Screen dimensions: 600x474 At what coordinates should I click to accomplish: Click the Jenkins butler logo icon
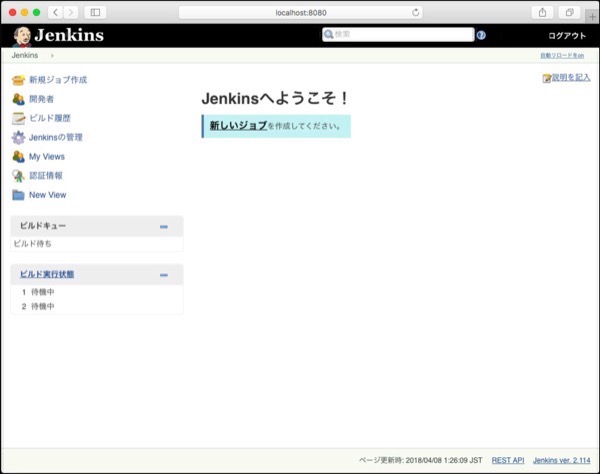point(21,36)
